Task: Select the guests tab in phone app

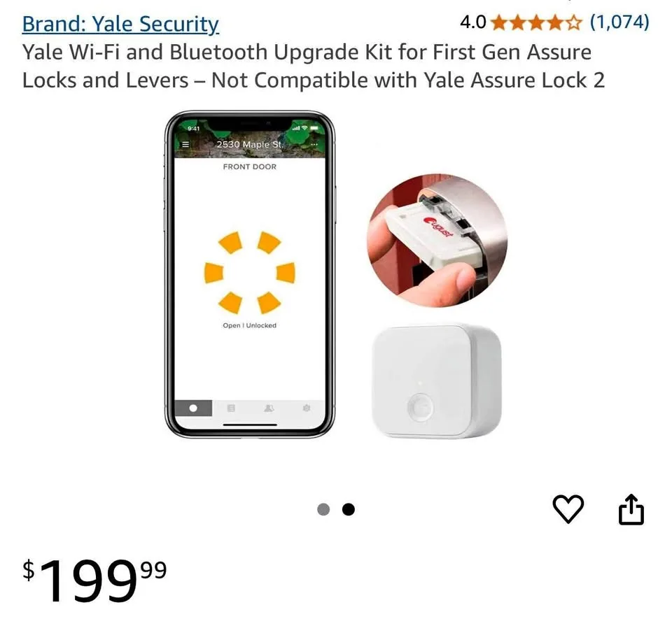Action: 269,408
